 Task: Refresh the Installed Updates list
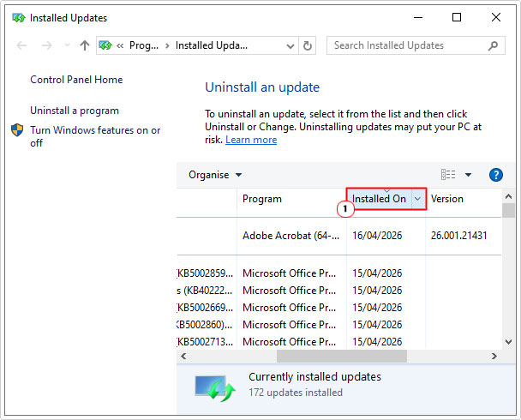click(308, 45)
